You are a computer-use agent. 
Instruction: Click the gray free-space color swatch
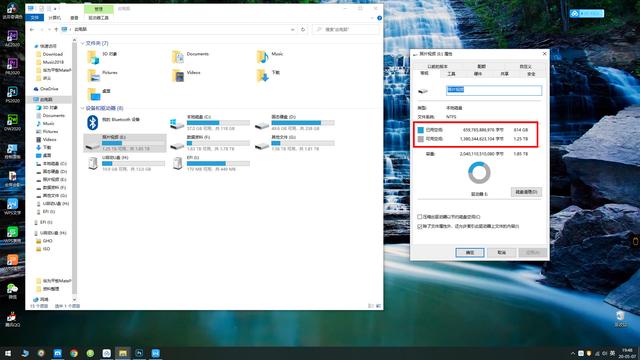[421, 139]
